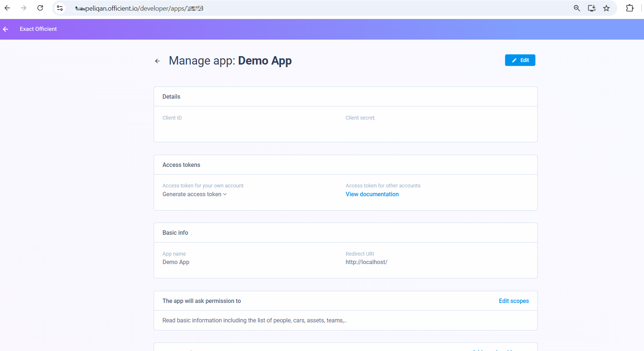644x351 pixels.
Task: Open the View documentation link
Action: (x=372, y=194)
